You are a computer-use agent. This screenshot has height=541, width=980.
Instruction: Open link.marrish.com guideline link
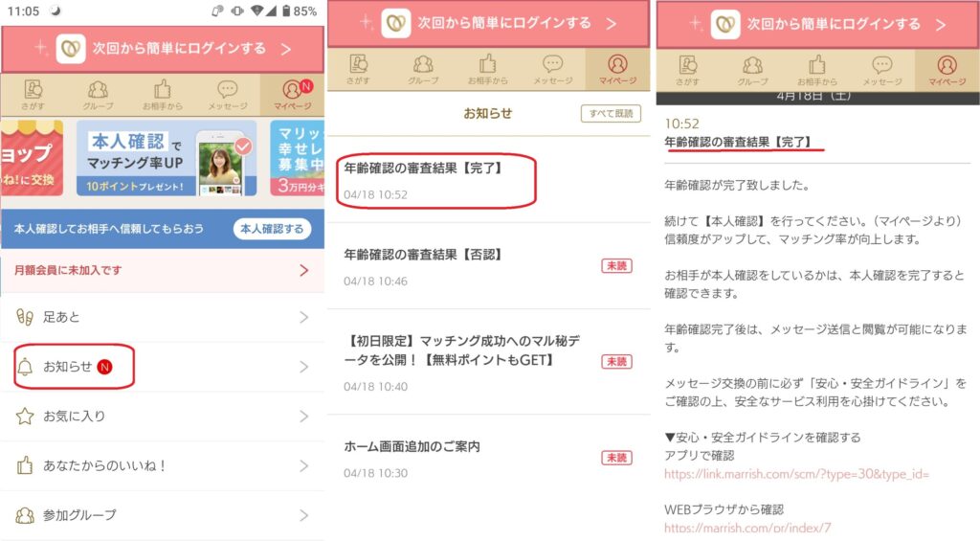pos(796,474)
